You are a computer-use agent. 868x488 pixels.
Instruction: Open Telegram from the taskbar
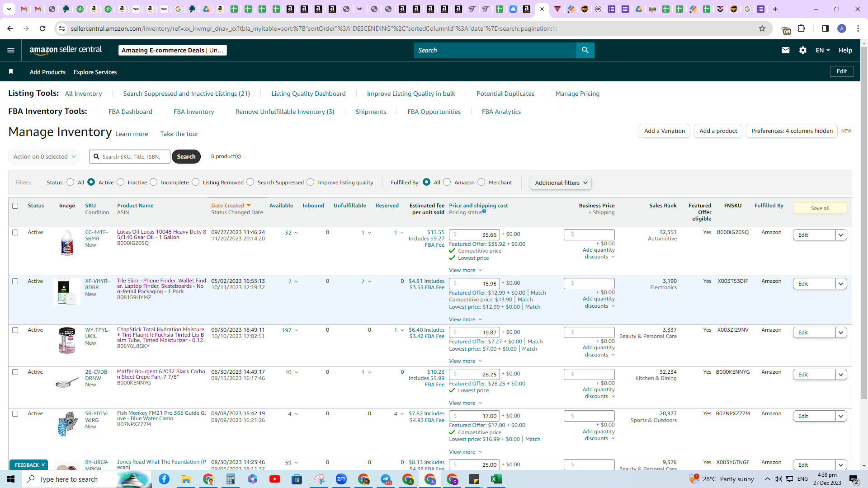[x=386, y=479]
